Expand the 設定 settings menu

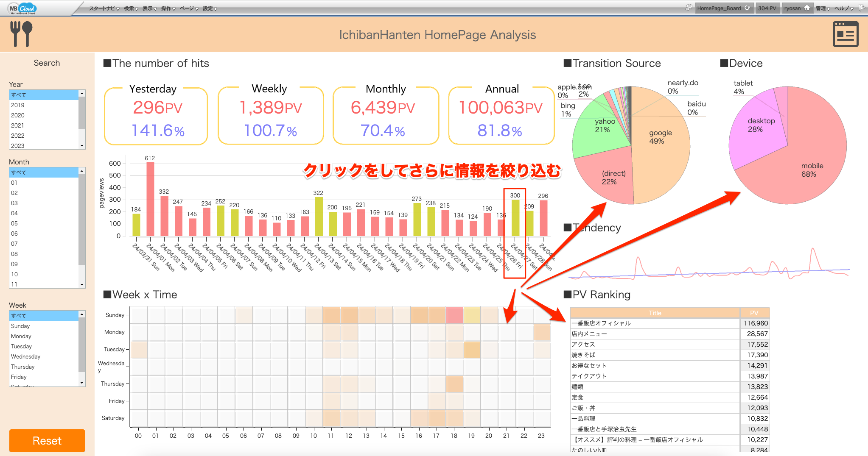coord(208,8)
